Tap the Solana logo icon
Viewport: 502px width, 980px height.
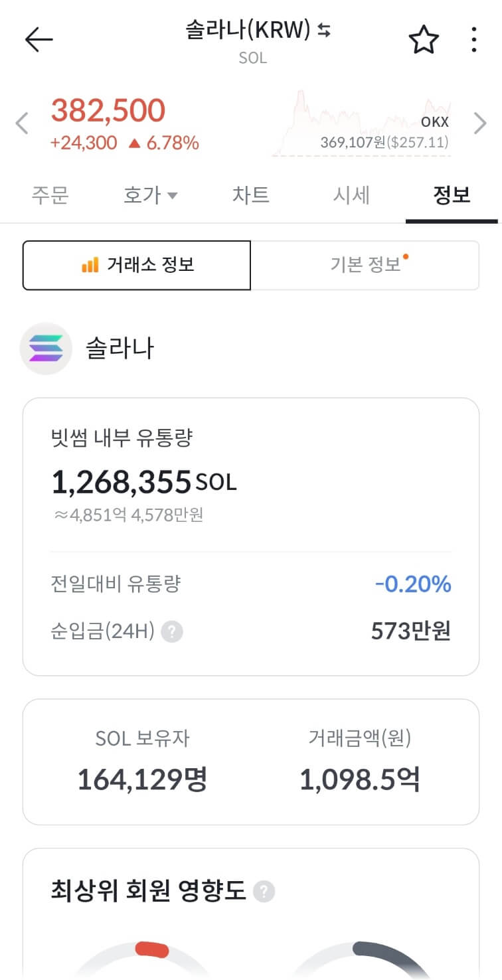[x=46, y=349]
